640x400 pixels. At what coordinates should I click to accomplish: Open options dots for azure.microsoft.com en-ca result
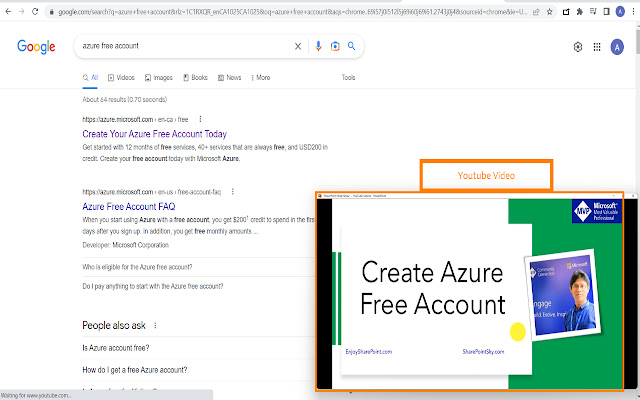pyautogui.click(x=200, y=119)
